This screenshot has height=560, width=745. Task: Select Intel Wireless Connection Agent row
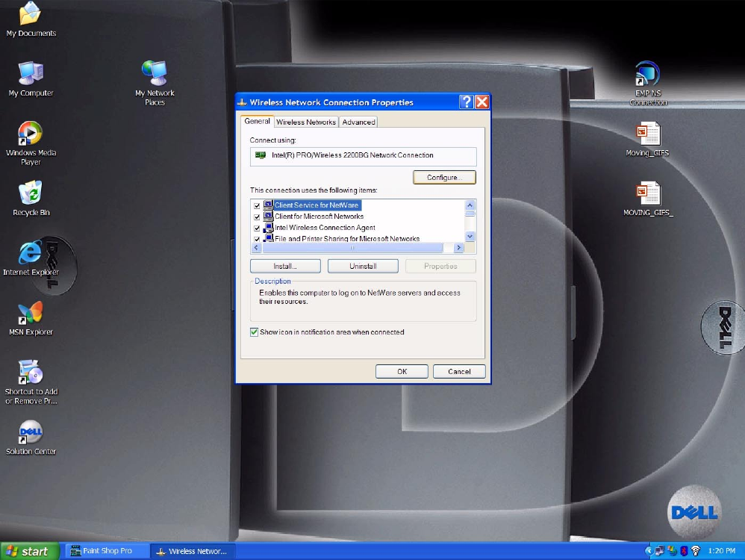(325, 228)
